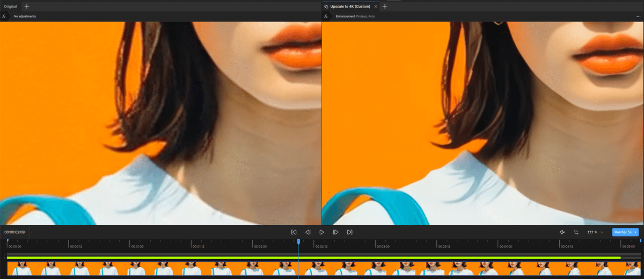
Task: Click the blue playhead on the timeline
Action: [x=298, y=242]
